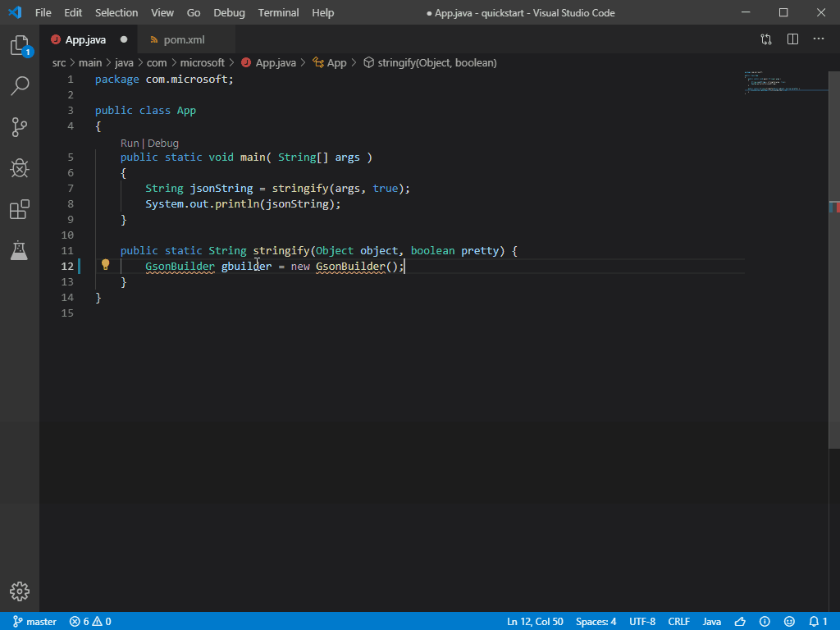Open the Debug view bug icon
The height and width of the screenshot is (630, 840).
[20, 168]
